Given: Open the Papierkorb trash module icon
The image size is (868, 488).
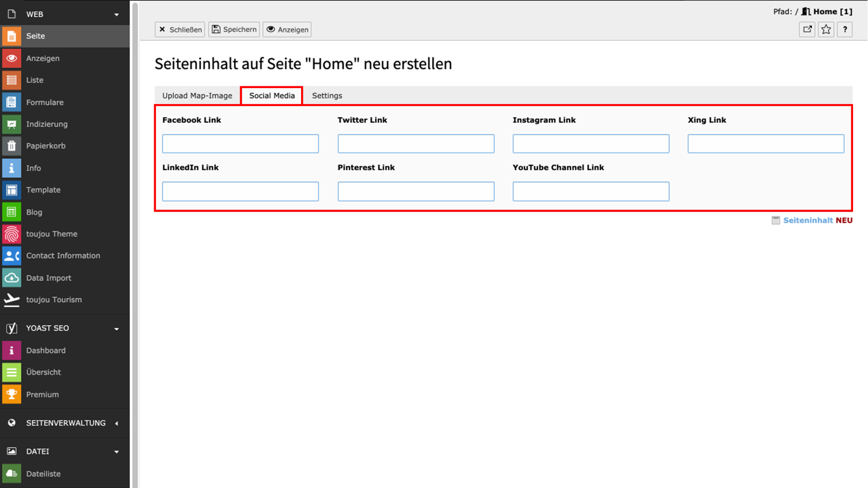Looking at the screenshot, I should pos(12,146).
